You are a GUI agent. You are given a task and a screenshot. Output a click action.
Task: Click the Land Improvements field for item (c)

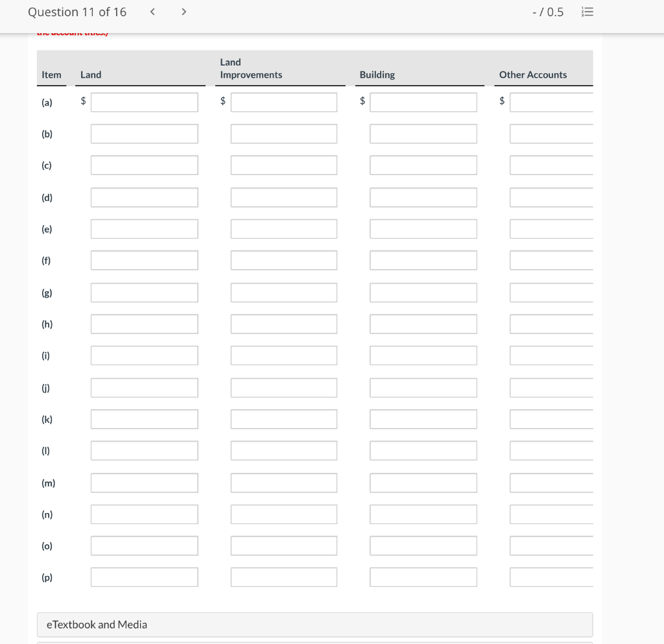284,165
